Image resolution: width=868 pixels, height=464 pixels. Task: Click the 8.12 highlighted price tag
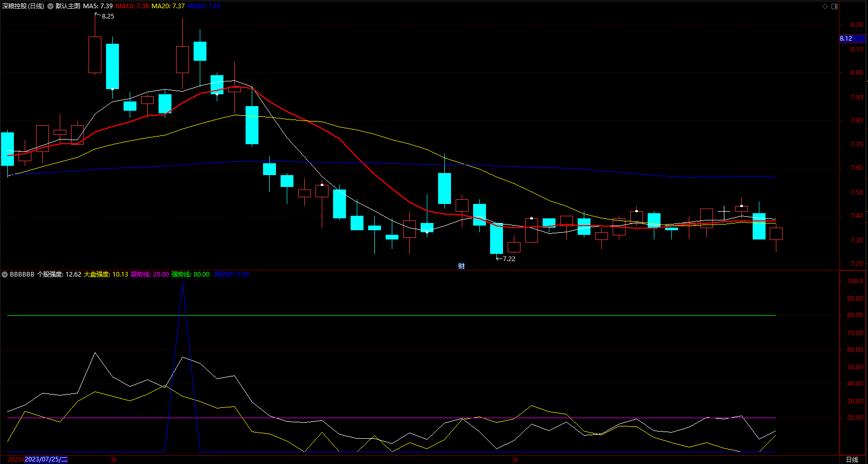click(853, 39)
